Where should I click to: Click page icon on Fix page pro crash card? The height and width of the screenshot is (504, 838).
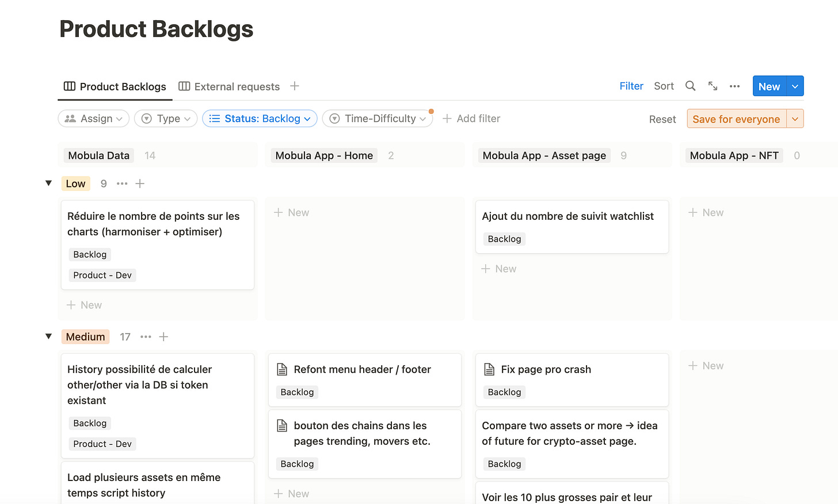tap(489, 369)
